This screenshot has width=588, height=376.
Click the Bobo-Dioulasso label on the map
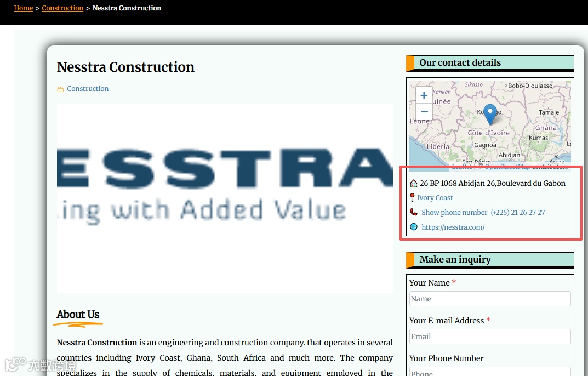click(530, 86)
